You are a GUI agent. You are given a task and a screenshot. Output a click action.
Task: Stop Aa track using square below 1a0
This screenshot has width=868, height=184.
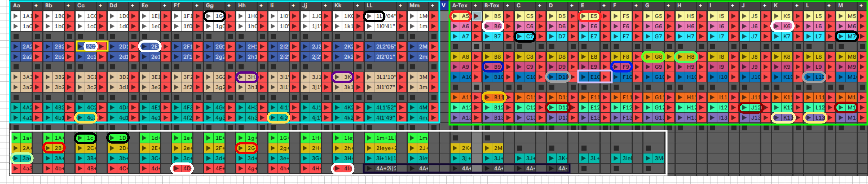(x=16, y=36)
